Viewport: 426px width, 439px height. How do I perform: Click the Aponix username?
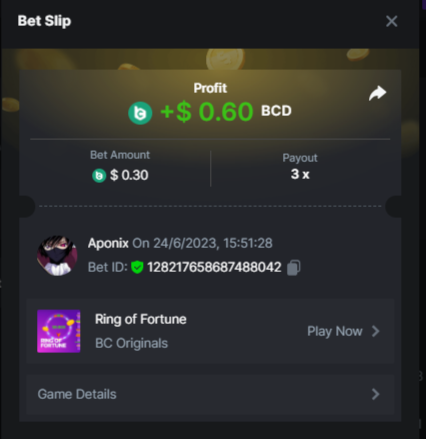108,243
